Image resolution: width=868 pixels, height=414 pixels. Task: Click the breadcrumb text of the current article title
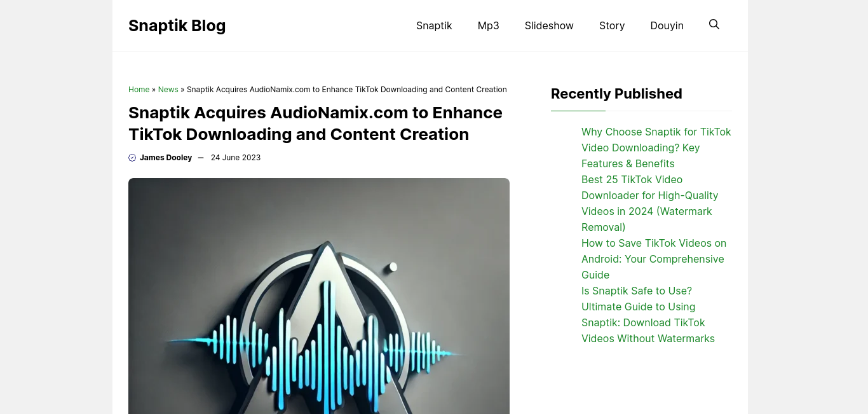347,90
